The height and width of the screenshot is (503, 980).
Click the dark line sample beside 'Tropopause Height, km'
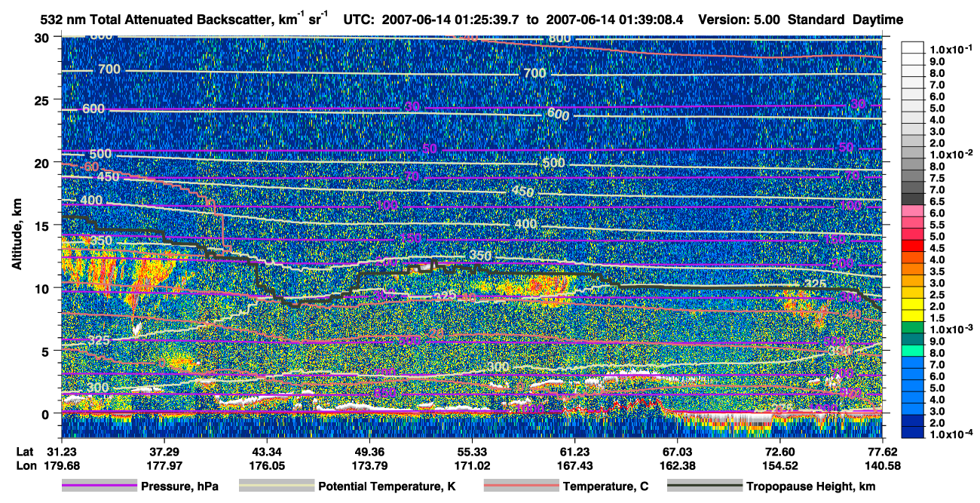705,486
